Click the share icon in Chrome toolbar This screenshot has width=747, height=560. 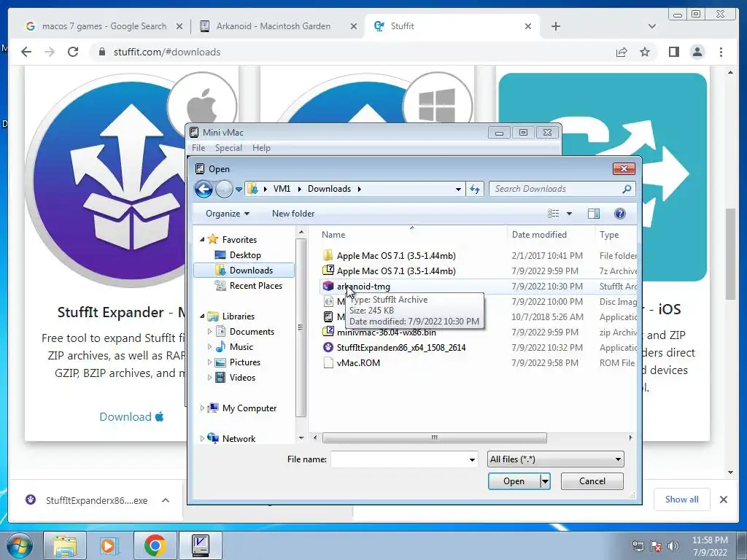pos(622,52)
